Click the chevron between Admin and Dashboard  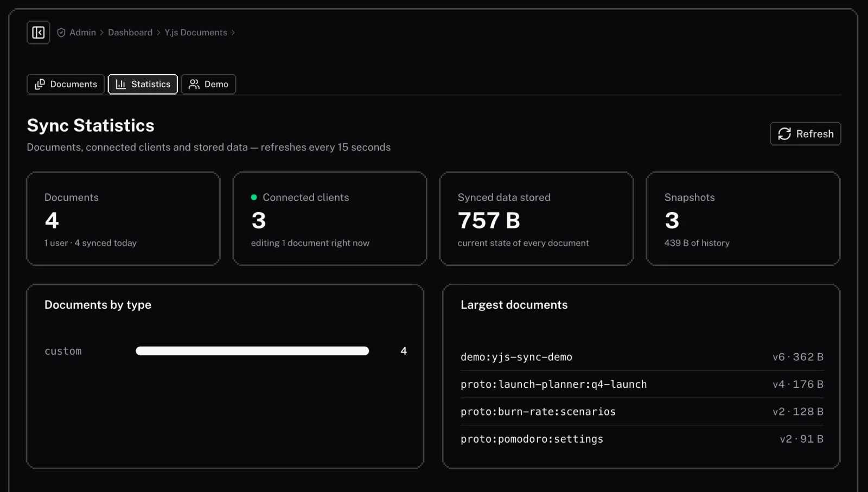[101, 33]
